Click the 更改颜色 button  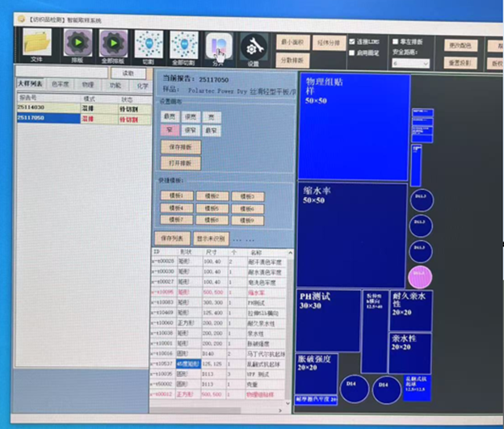460,44
